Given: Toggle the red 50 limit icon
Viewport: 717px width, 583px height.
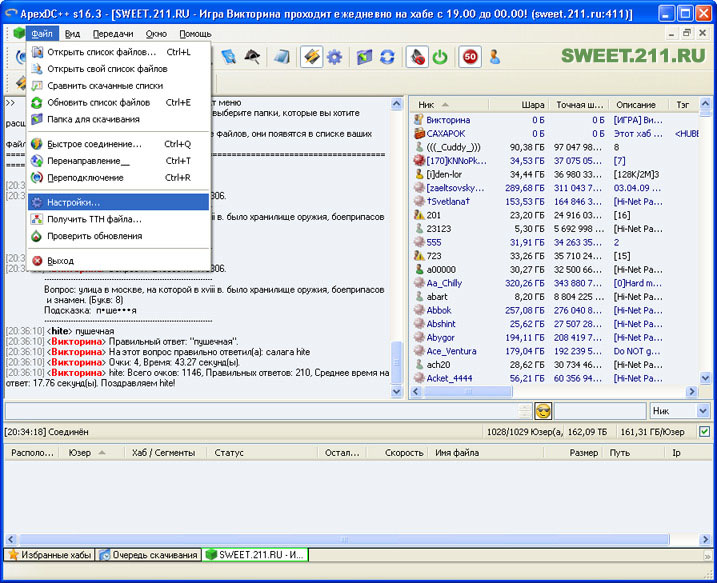Looking at the screenshot, I should point(470,57).
